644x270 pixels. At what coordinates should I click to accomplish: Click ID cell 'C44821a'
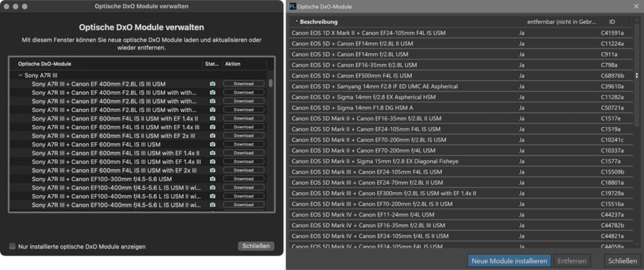click(613, 236)
